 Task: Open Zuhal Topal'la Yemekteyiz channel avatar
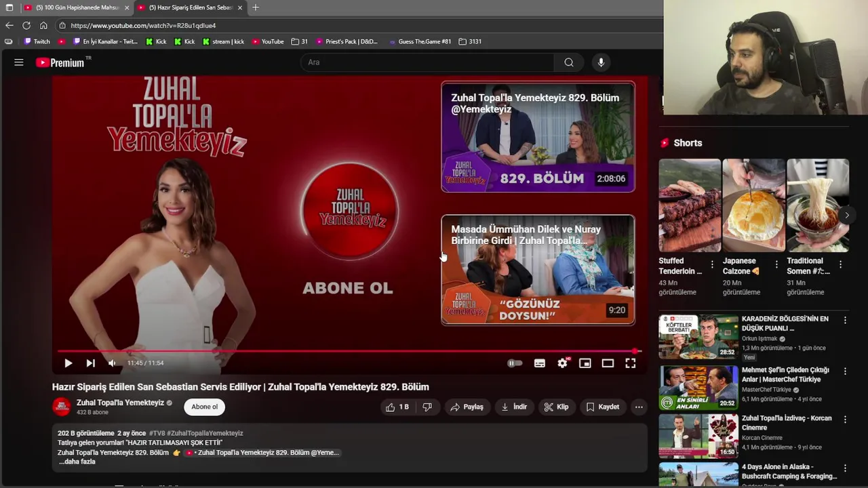tap(62, 407)
